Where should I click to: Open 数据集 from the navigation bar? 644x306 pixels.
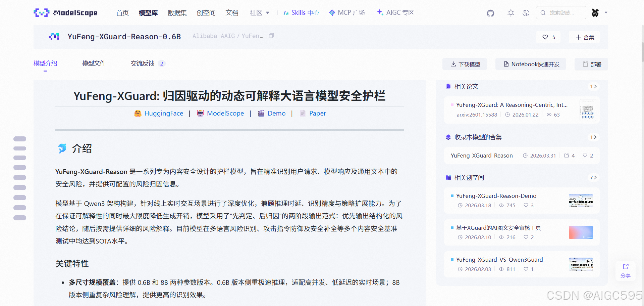(177, 12)
